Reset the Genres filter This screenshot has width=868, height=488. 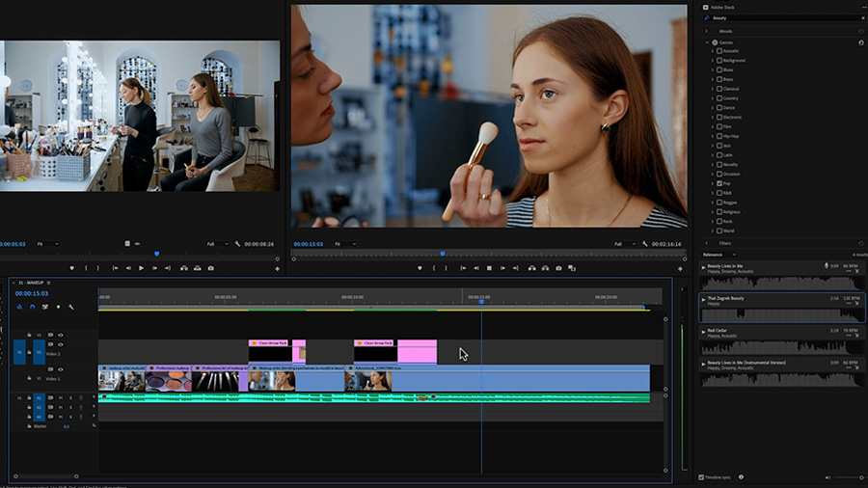(x=861, y=42)
